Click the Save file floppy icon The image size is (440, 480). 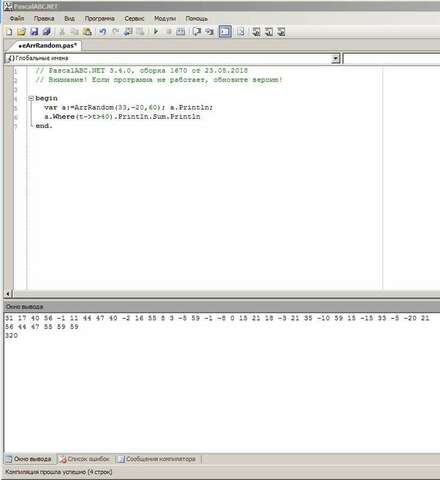tap(34, 32)
